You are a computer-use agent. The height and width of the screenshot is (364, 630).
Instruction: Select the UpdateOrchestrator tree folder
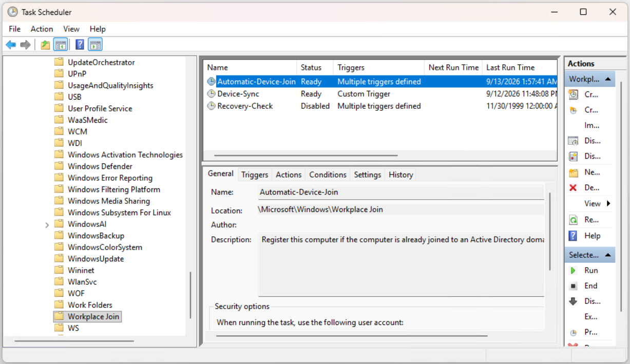click(x=101, y=62)
